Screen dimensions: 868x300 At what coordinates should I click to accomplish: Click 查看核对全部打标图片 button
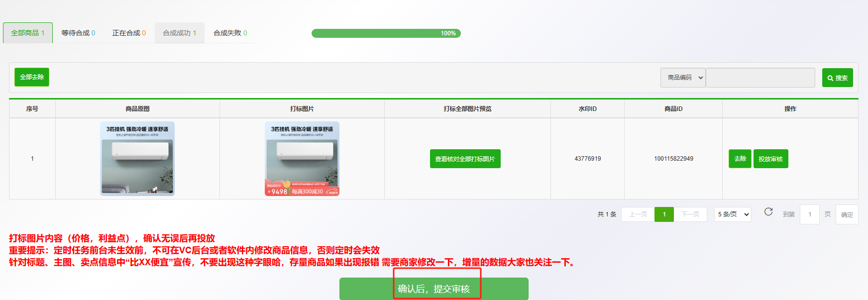click(x=465, y=159)
